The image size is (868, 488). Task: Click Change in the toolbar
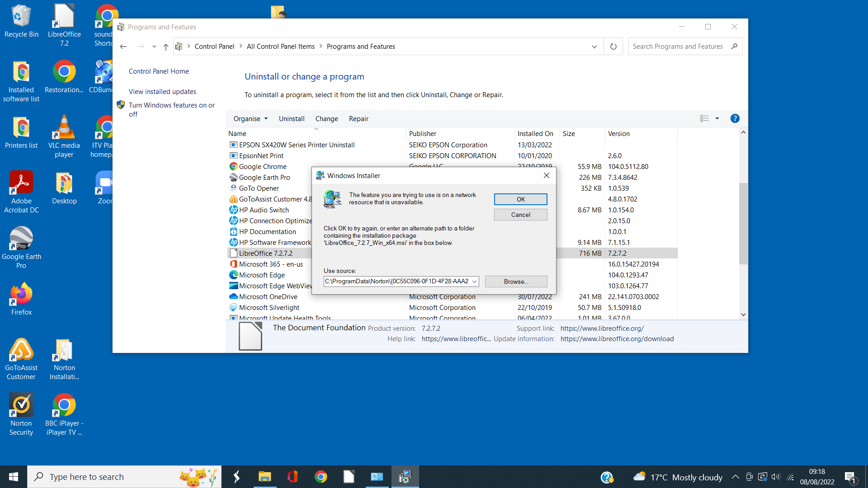[x=327, y=119]
